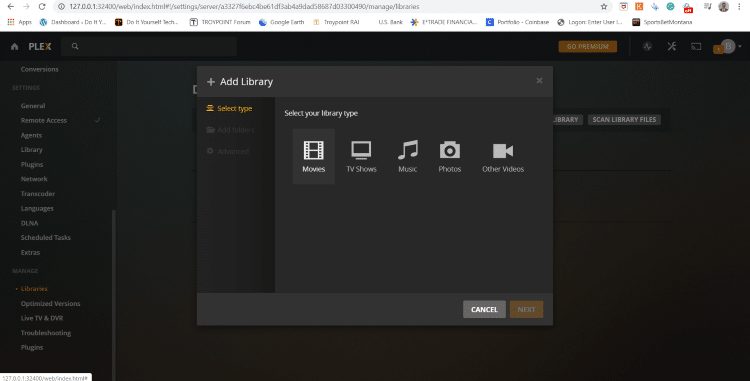Click the GO PREMIUM button
This screenshot has height=381, width=750.
588,46
